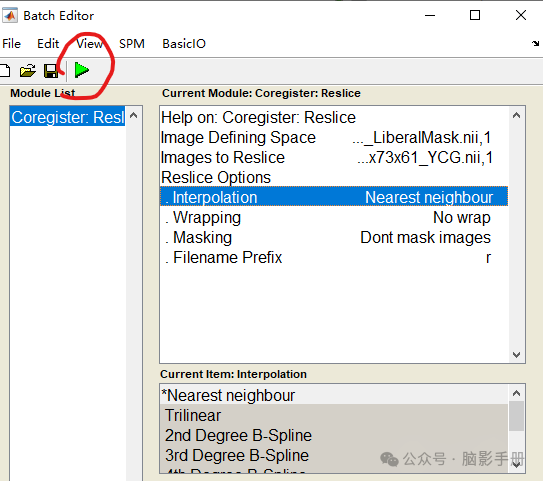This screenshot has width=543, height=481.
Task: Minimize the Batch Editor window
Action: [430, 15]
